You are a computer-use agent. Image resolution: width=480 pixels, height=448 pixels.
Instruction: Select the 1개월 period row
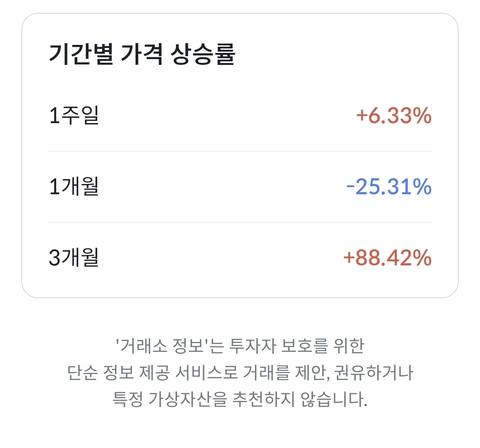pos(240,187)
